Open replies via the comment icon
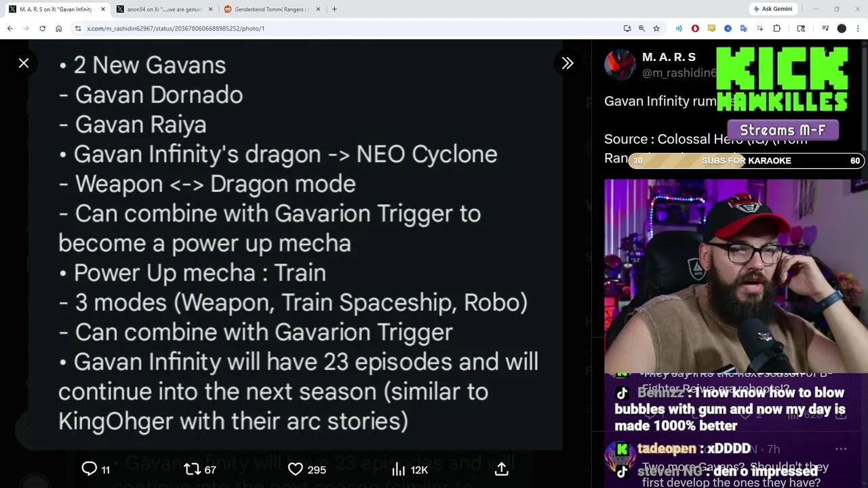868x488 pixels. click(89, 469)
